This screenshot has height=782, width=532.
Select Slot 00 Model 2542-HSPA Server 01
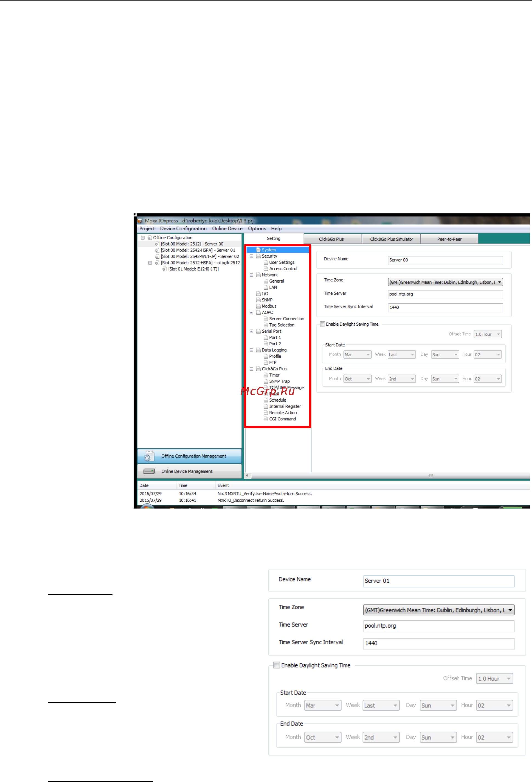(198, 250)
